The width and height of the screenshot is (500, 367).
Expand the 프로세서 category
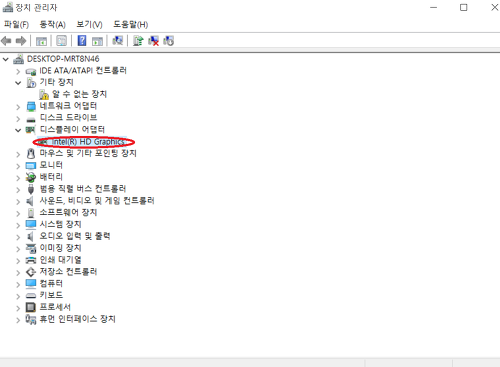click(18, 308)
